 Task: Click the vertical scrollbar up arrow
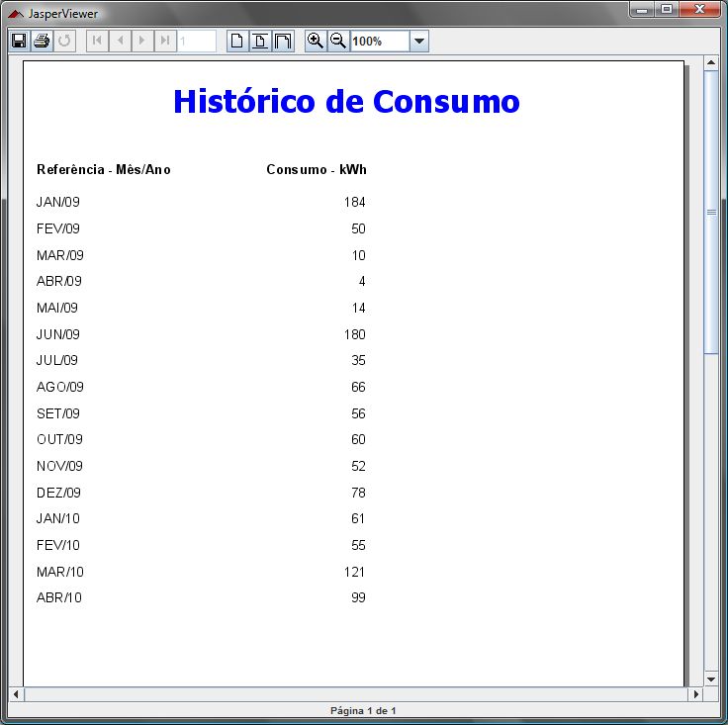coord(710,63)
